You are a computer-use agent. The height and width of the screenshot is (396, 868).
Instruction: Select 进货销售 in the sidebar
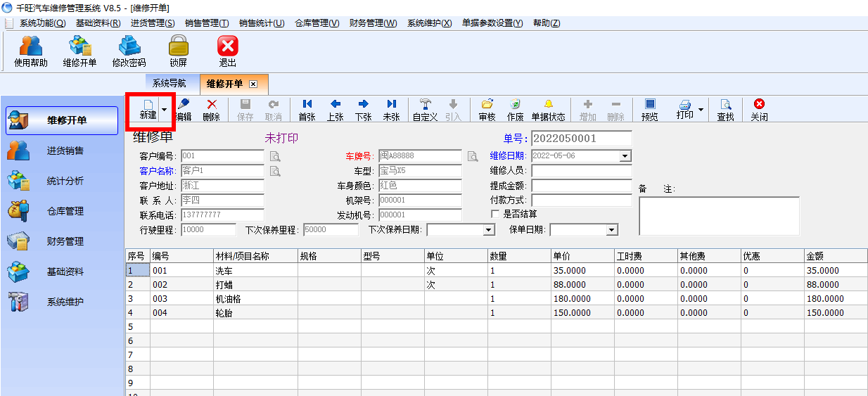click(x=62, y=151)
